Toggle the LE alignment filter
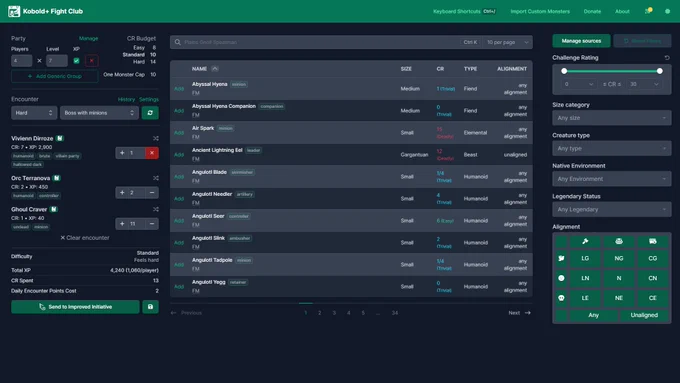This screenshot has width=680, height=383. pyautogui.click(x=585, y=298)
